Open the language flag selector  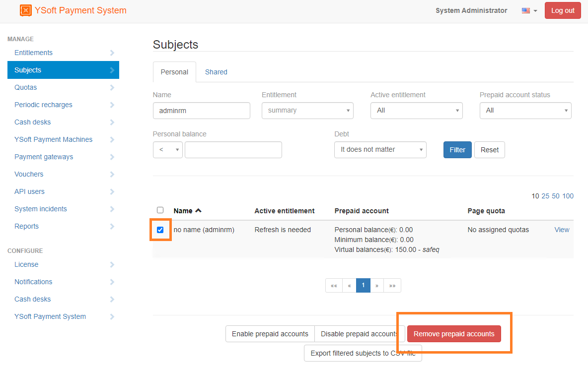[x=529, y=10]
